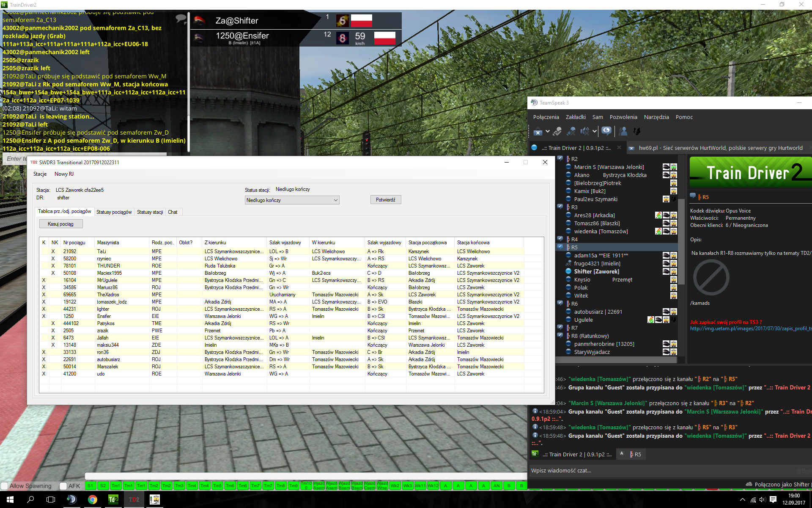Screen dimensions: 812x508
Task: Close Train Driver 2 server tab
Action: (x=619, y=148)
